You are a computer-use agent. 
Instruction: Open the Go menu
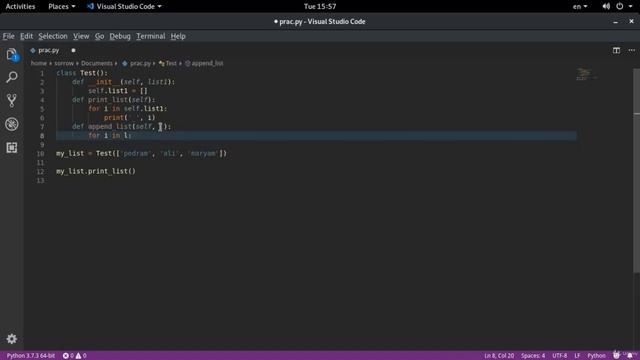click(x=99, y=36)
